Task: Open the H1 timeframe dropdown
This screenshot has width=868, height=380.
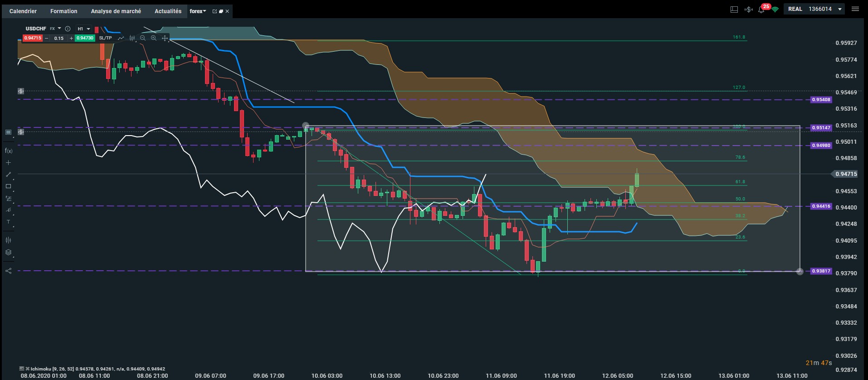Action: point(84,29)
